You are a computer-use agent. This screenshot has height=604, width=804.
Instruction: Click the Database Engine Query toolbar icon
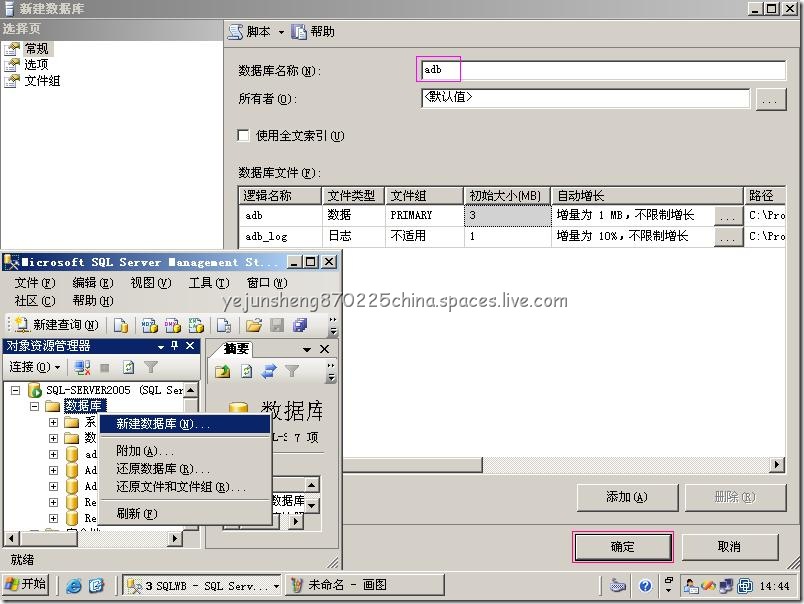pos(121,325)
